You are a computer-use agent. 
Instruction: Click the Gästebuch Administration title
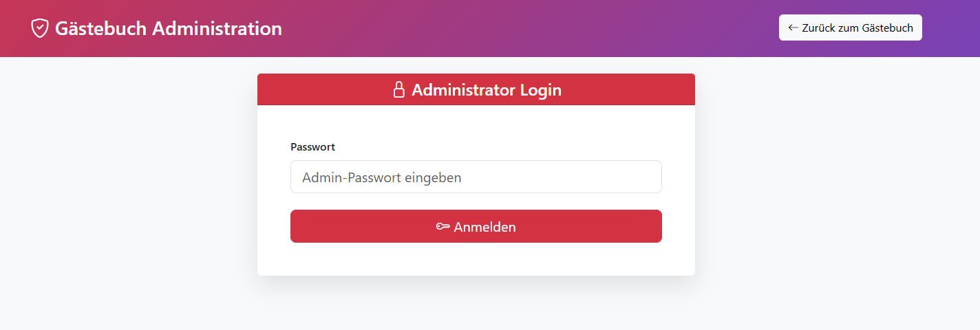(168, 28)
